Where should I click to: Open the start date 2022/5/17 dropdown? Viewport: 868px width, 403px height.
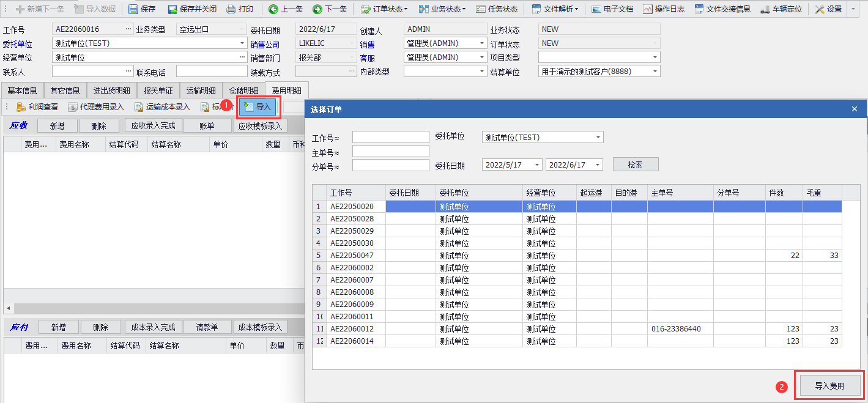pyautogui.click(x=537, y=165)
